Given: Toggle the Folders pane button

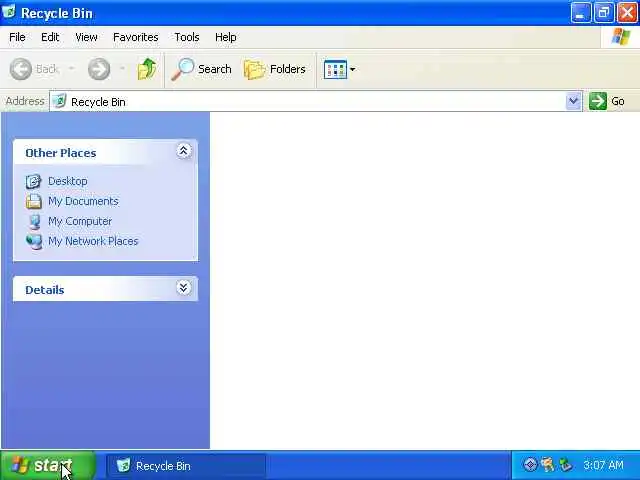Looking at the screenshot, I should point(275,69).
